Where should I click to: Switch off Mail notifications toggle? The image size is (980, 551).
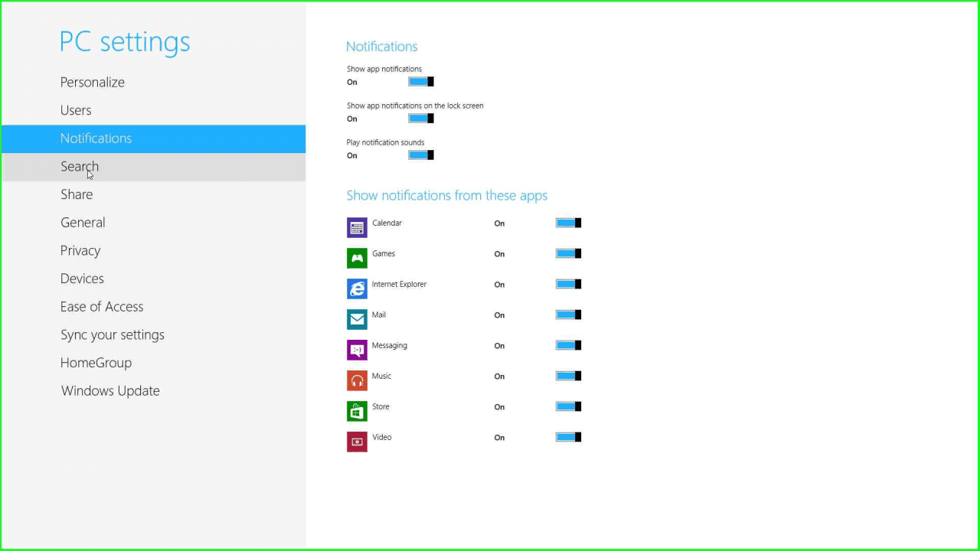coord(568,315)
